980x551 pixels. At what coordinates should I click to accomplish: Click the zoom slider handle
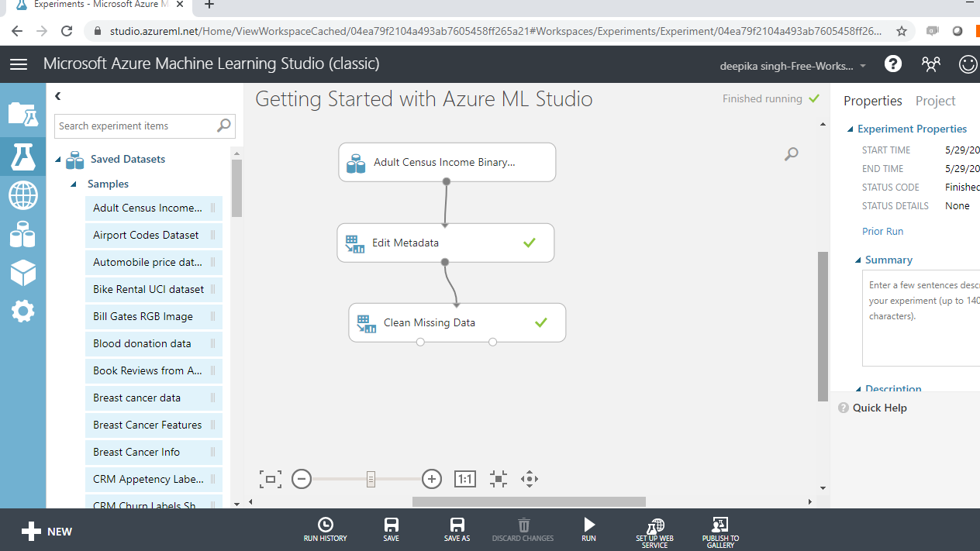click(371, 479)
